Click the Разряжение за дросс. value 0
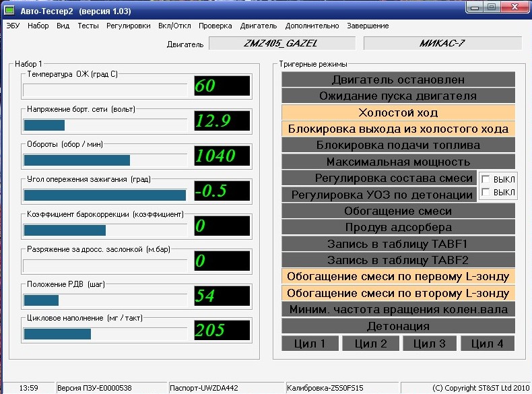The height and width of the screenshot is (394, 532). click(x=222, y=261)
